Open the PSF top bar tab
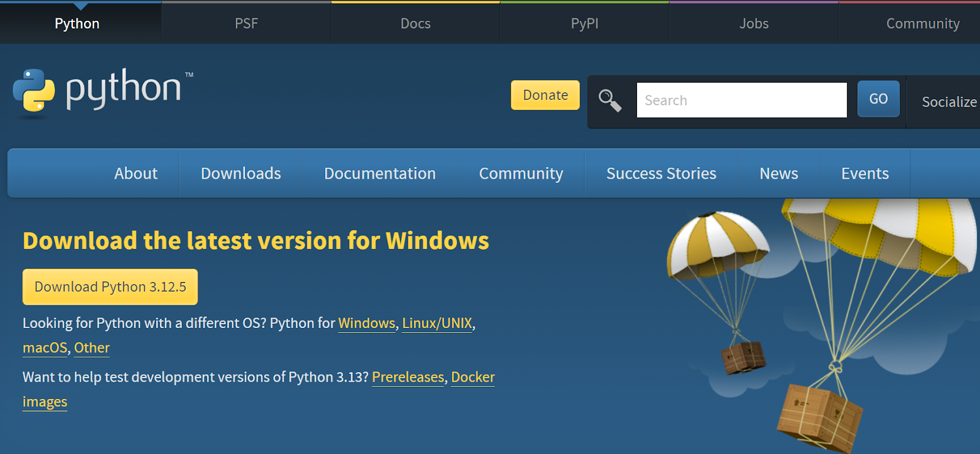Image resolution: width=980 pixels, height=454 pixels. coord(246,23)
